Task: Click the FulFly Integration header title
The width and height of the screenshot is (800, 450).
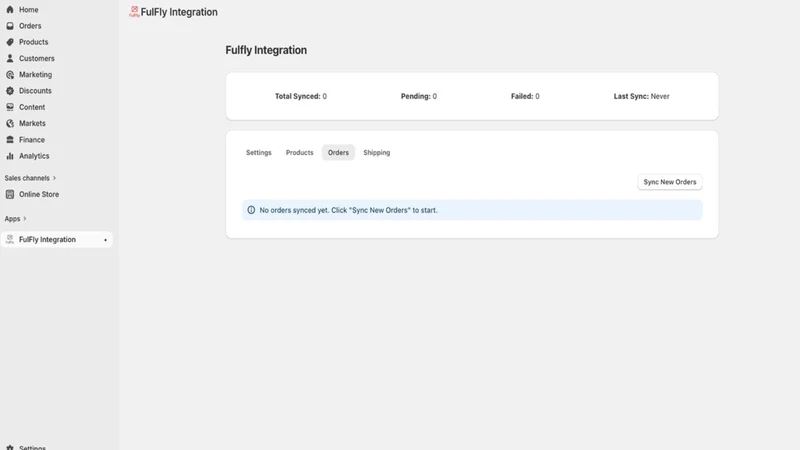Action: pyautogui.click(x=179, y=12)
